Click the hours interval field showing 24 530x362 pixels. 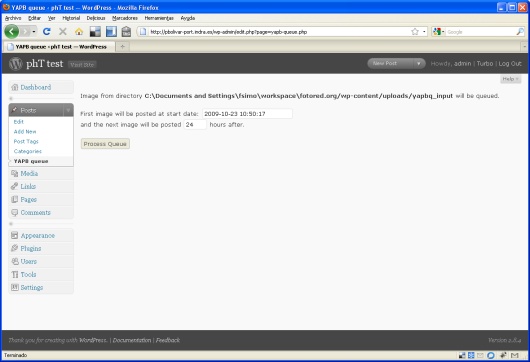pyautogui.click(x=195, y=125)
